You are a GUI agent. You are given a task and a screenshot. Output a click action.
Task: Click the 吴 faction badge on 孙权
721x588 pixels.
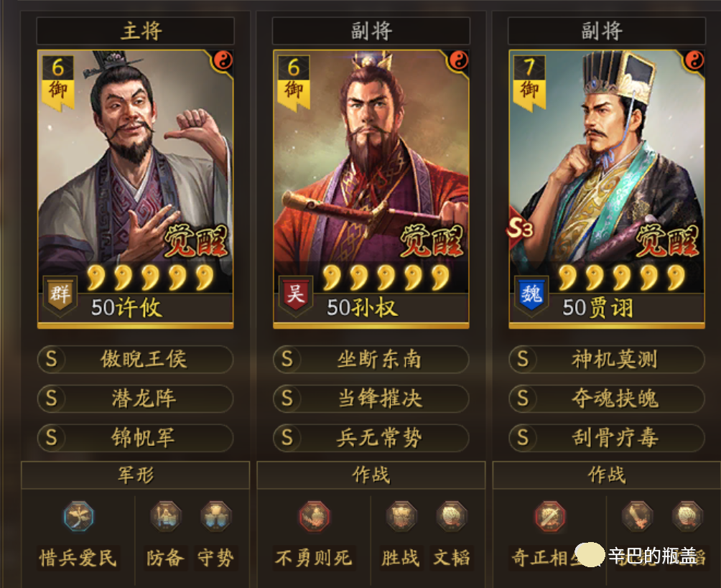(x=295, y=294)
